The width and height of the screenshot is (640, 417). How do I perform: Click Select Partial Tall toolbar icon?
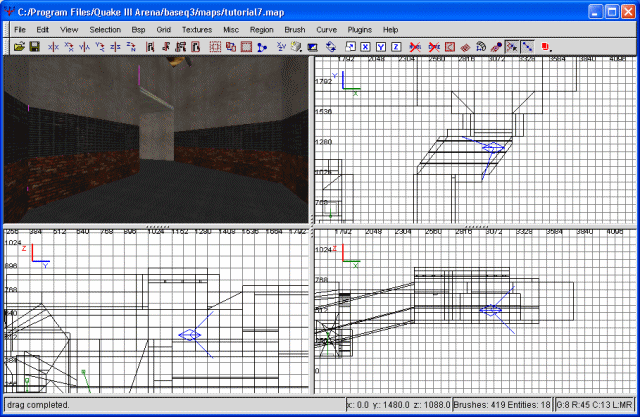pyautogui.click(x=180, y=47)
